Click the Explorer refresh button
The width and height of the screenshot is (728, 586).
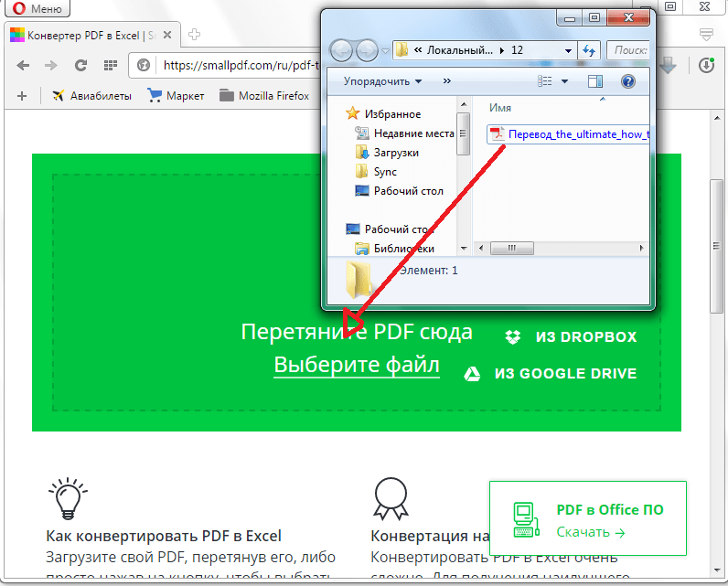point(589,50)
